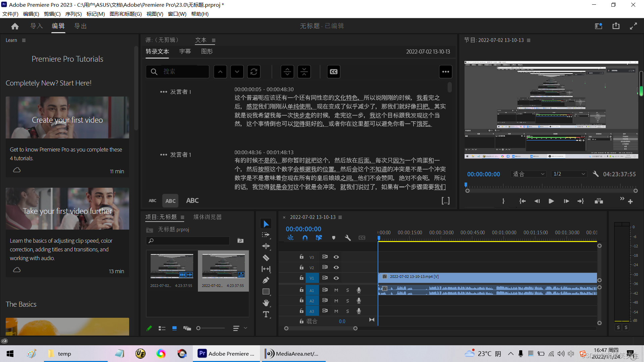Click the button editor plus icon

tap(630, 202)
